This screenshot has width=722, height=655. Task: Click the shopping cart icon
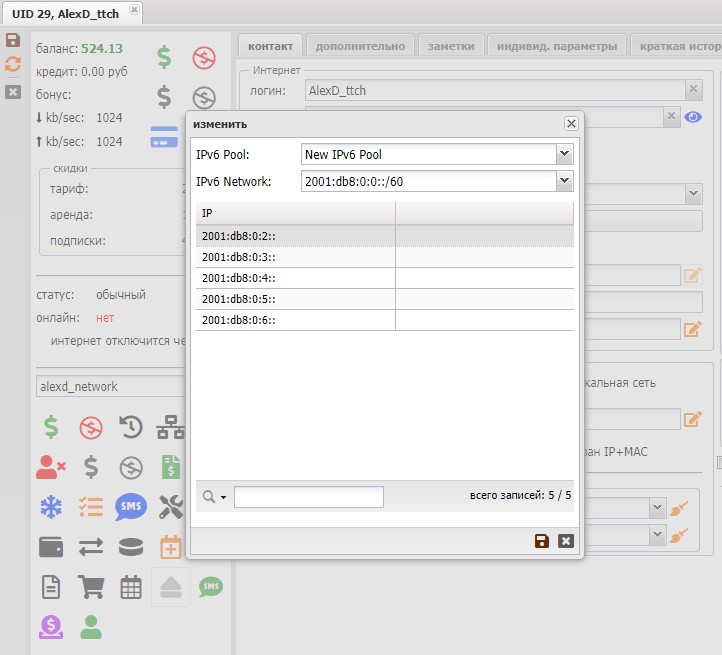tap(91, 587)
